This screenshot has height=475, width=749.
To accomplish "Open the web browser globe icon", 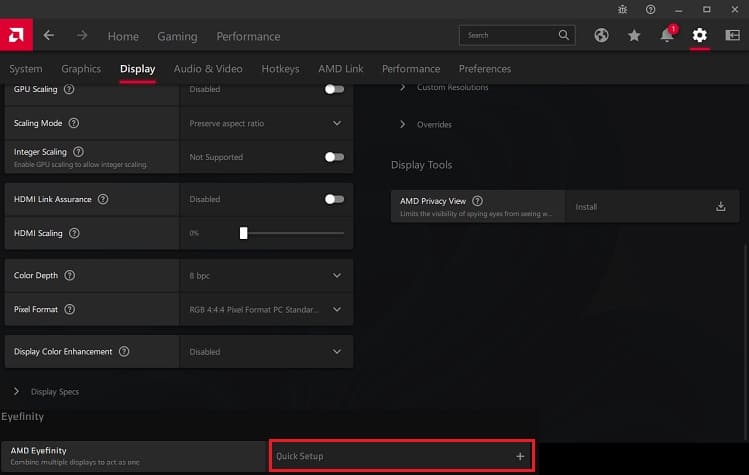I will point(601,35).
